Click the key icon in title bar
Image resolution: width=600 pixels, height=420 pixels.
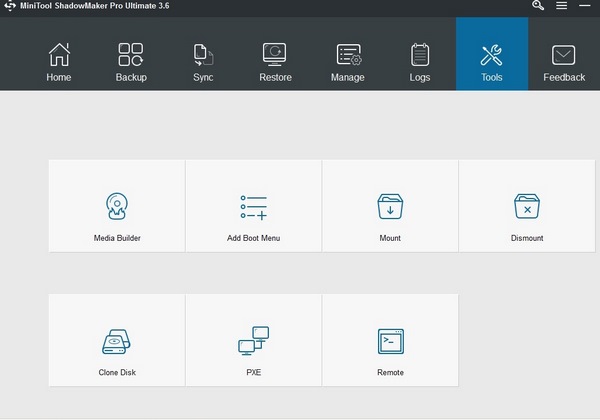pos(538,5)
